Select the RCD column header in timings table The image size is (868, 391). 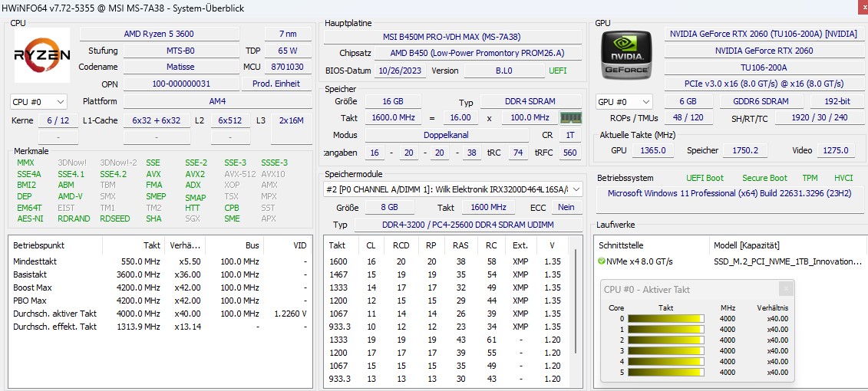tap(401, 245)
